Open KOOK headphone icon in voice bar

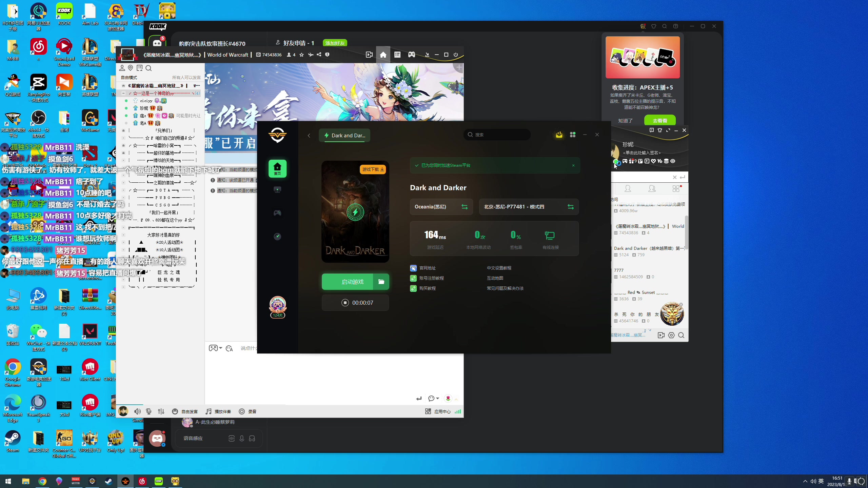(252, 439)
